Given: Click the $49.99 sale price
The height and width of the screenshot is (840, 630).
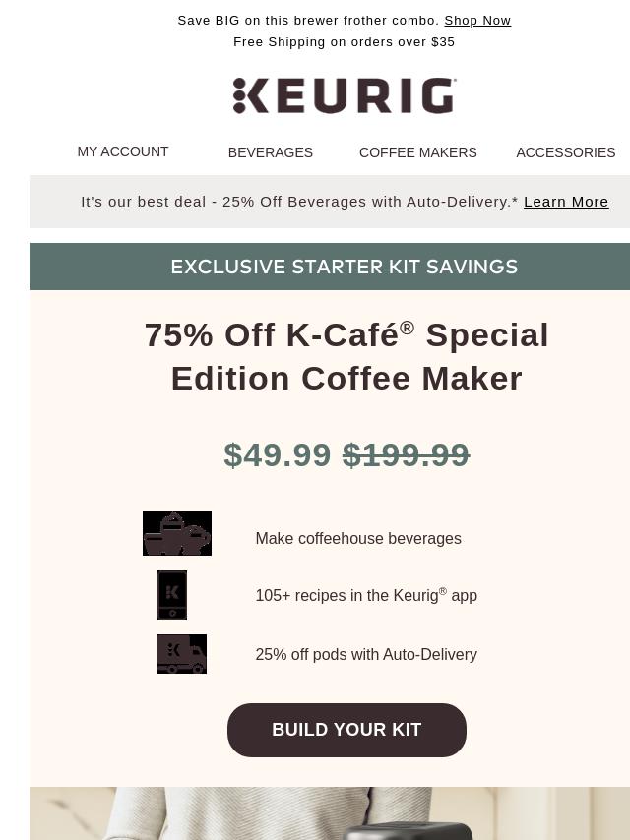Looking at the screenshot, I should tap(278, 454).
